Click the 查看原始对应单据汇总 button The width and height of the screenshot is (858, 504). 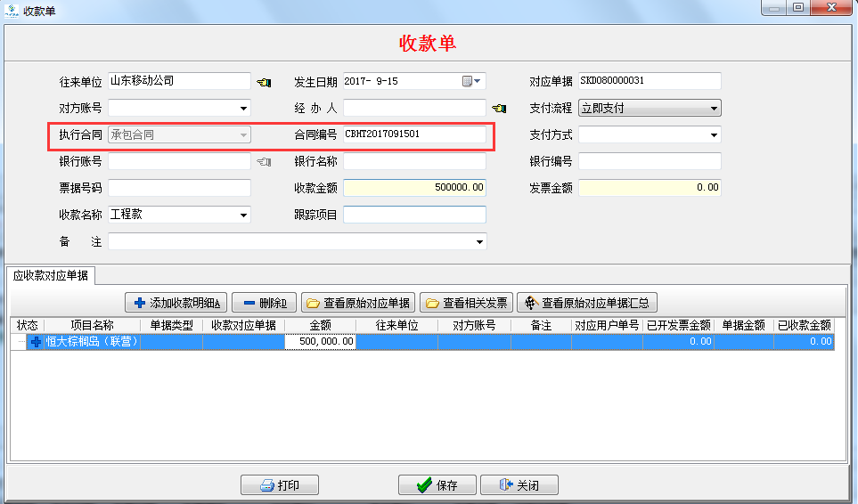click(x=588, y=303)
